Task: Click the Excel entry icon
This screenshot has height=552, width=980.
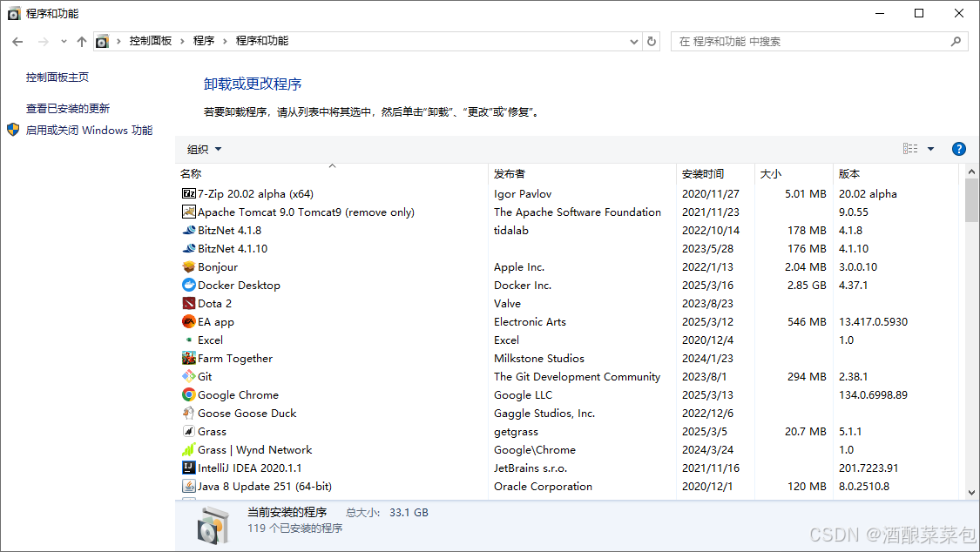Action: [x=189, y=340]
